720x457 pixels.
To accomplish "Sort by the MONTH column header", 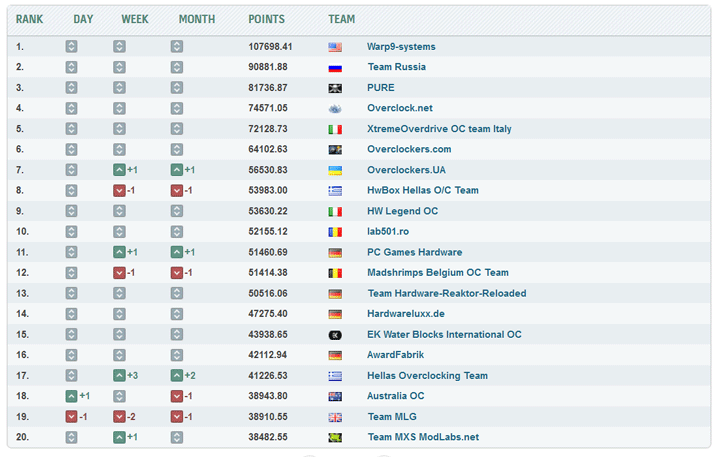I will [x=197, y=19].
